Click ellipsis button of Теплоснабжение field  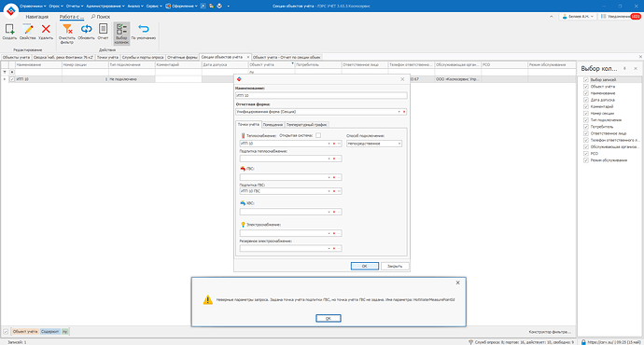tap(339, 144)
